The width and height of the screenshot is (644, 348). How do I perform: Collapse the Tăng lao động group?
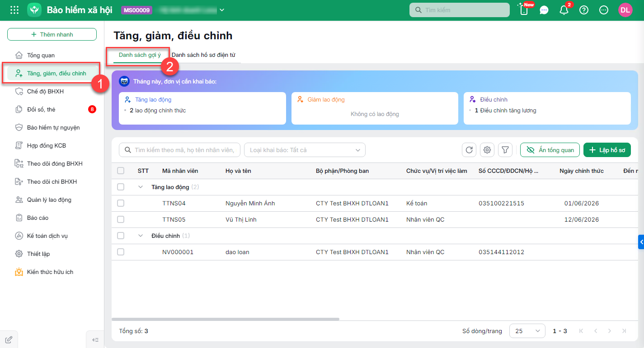coord(141,187)
